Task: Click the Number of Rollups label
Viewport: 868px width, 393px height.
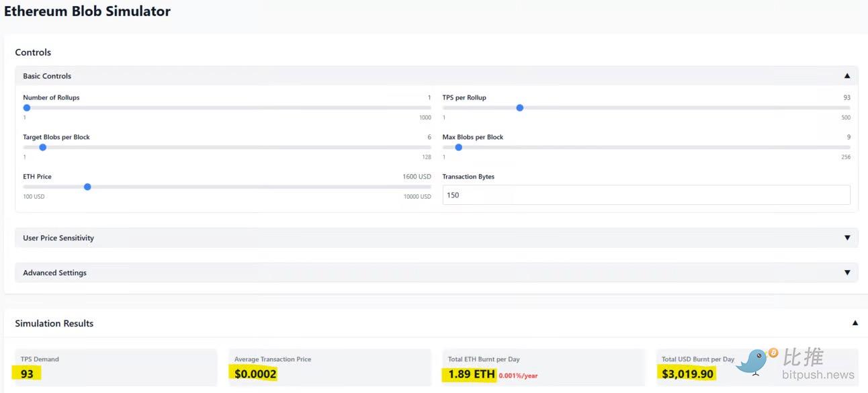Action: (x=51, y=97)
